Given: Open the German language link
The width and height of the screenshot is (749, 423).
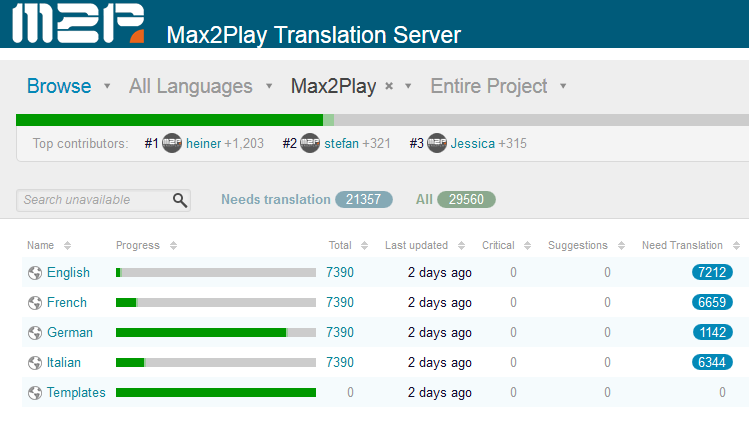Looking at the screenshot, I should [x=70, y=333].
